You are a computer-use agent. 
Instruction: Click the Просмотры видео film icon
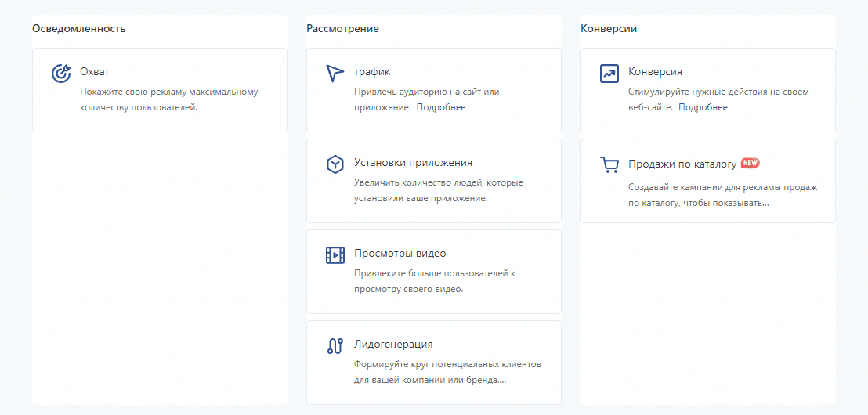[335, 255]
